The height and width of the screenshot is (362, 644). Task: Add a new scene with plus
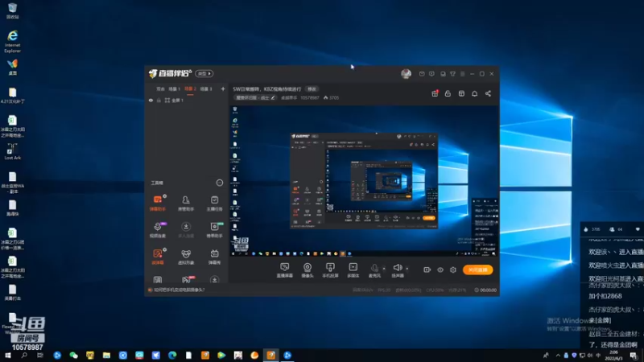click(x=223, y=89)
